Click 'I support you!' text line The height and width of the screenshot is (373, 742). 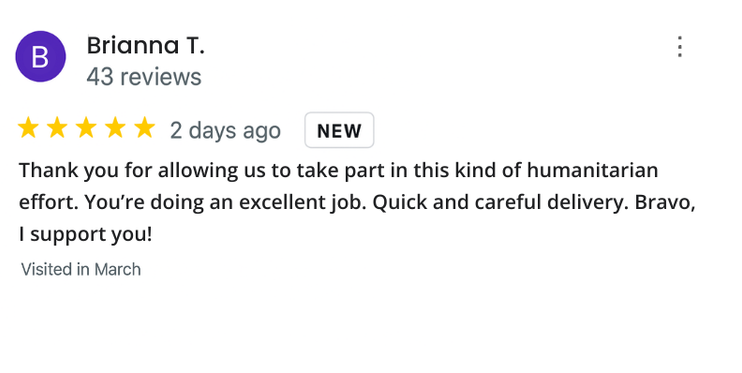[x=86, y=235]
